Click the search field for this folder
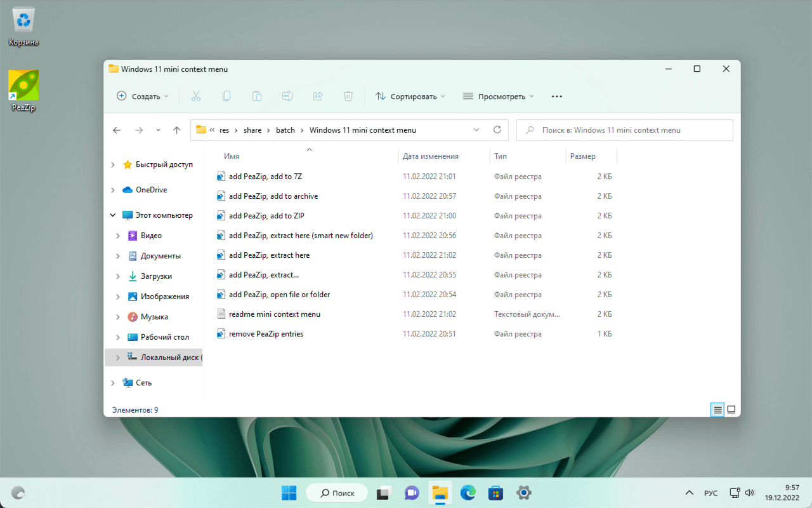The width and height of the screenshot is (812, 508). click(625, 130)
